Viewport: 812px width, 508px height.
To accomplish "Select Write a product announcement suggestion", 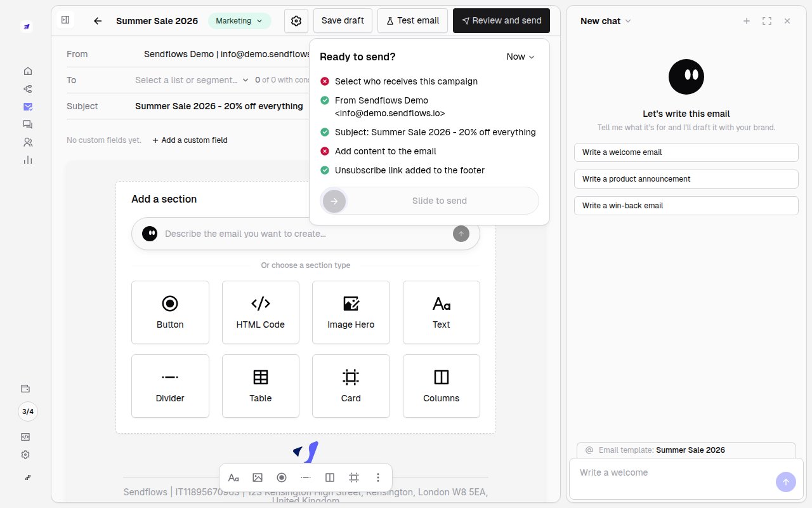I will point(686,179).
